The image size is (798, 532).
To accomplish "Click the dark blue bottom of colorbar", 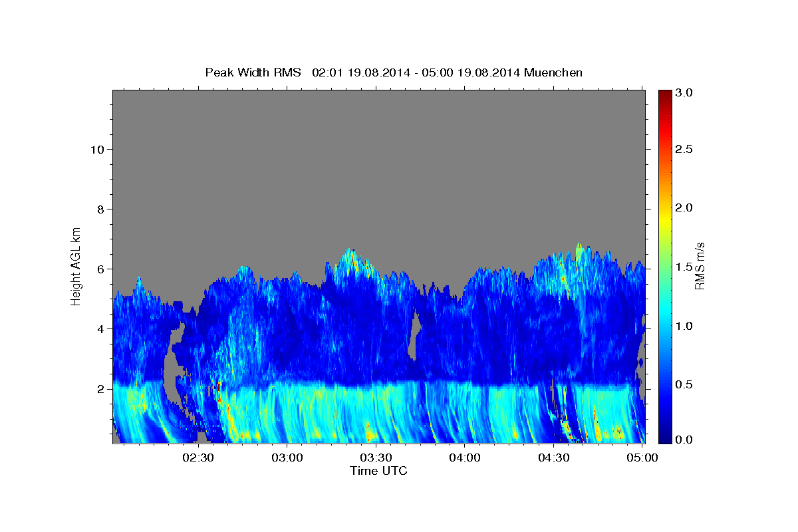I will click(664, 438).
